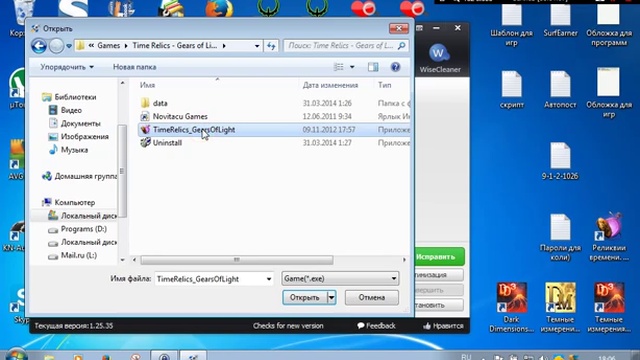The image size is (640, 360).
Task: Click the WiseCleaner logo icon
Action: coord(439,53)
